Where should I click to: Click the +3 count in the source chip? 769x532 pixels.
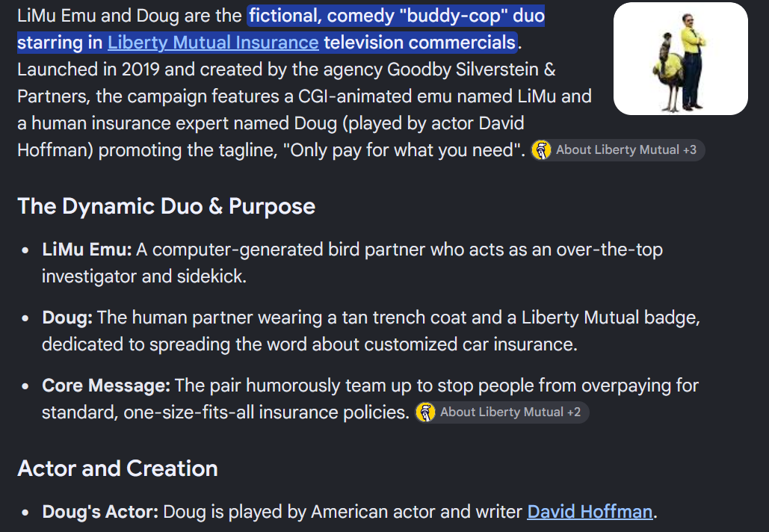690,150
